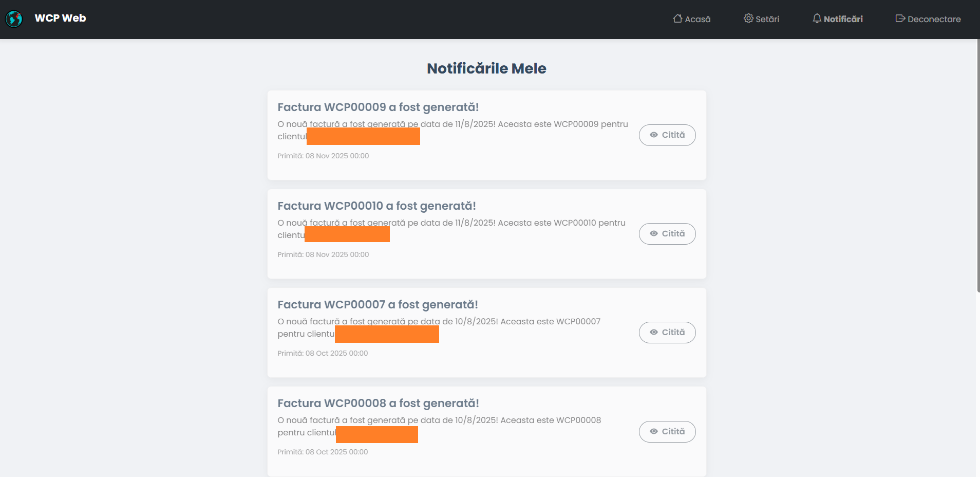Viewport: 980px width, 477px height.
Task: Click the eye icon on WCP00009 notification
Action: click(x=654, y=135)
